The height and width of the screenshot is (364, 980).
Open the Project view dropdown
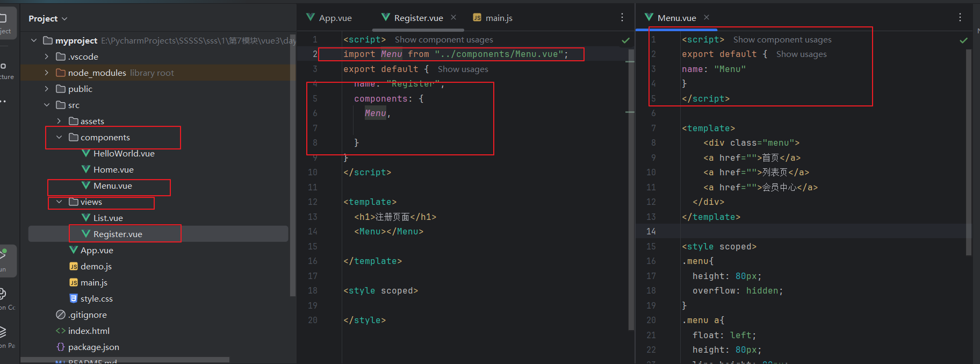pyautogui.click(x=48, y=18)
